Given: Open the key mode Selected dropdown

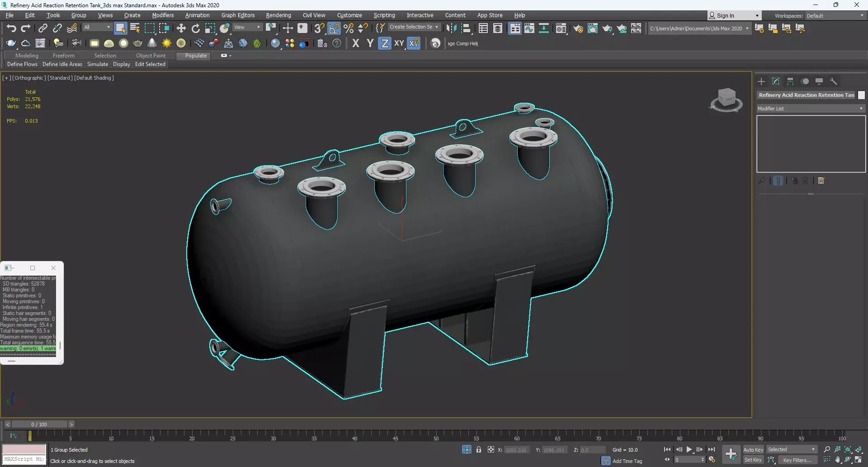Looking at the screenshot, I should point(792,449).
